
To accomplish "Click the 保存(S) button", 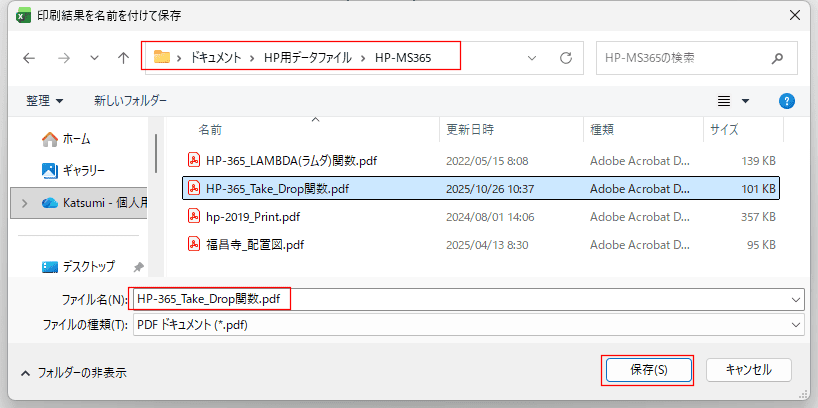I will (647, 369).
